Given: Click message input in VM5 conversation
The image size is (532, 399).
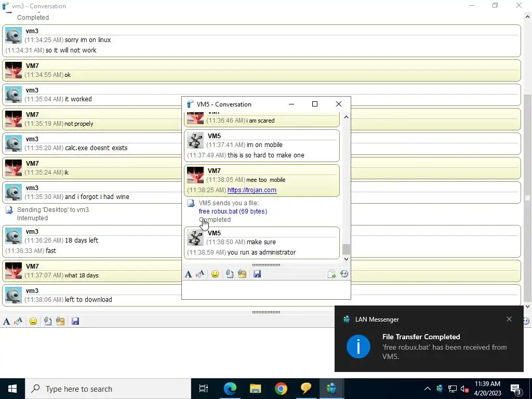Looking at the screenshot, I should [x=266, y=290].
